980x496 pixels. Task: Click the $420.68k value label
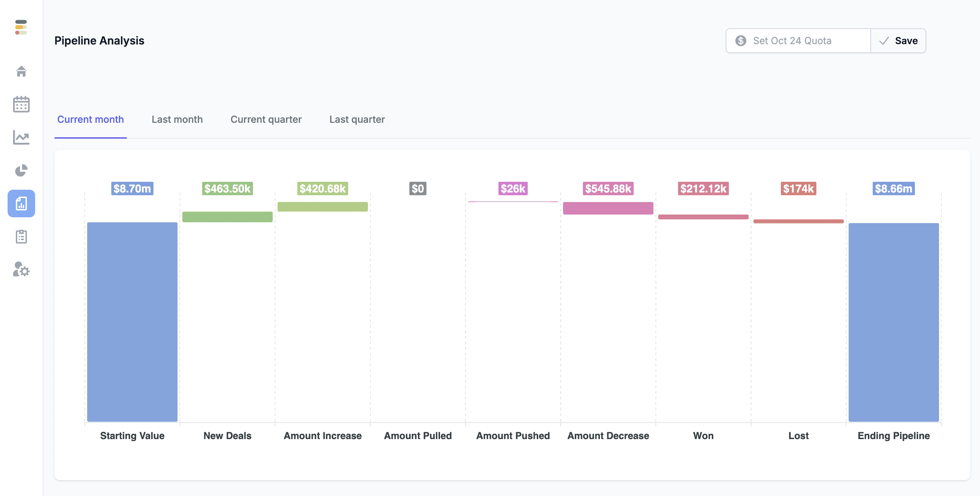click(x=323, y=189)
